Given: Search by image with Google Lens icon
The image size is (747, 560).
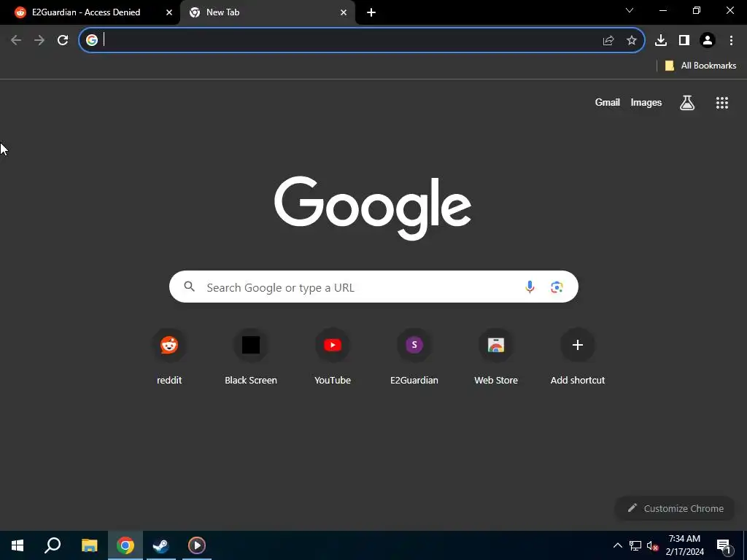Looking at the screenshot, I should 557,287.
